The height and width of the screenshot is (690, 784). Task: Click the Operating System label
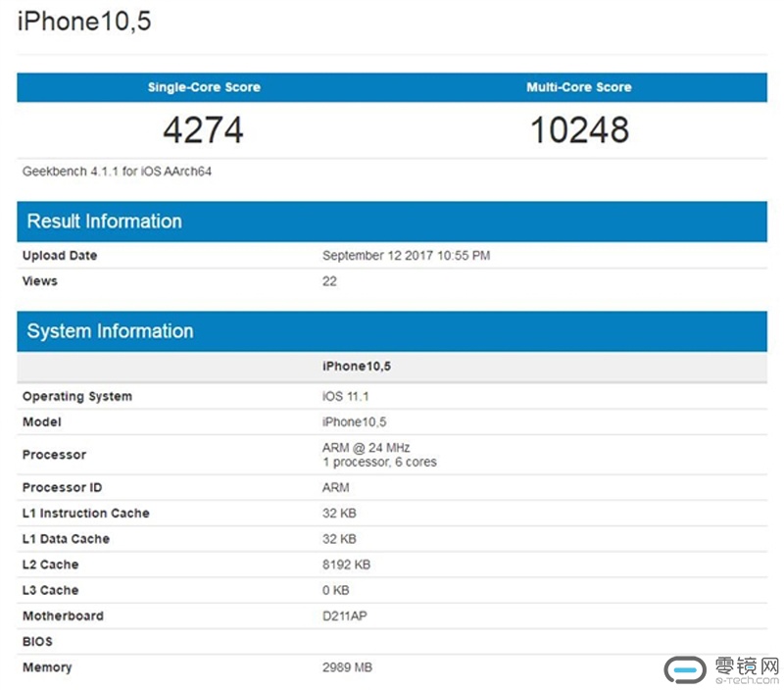[x=77, y=397]
